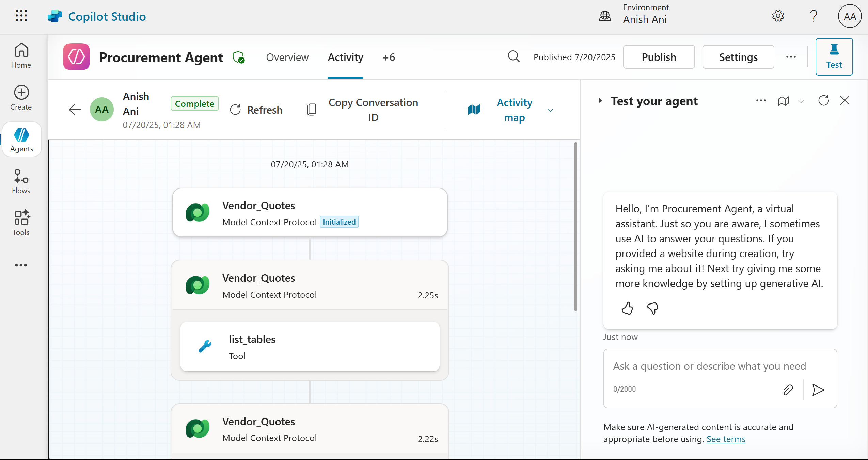Toggle the Test pane button
Screen dimensions: 868x460
coord(834,57)
